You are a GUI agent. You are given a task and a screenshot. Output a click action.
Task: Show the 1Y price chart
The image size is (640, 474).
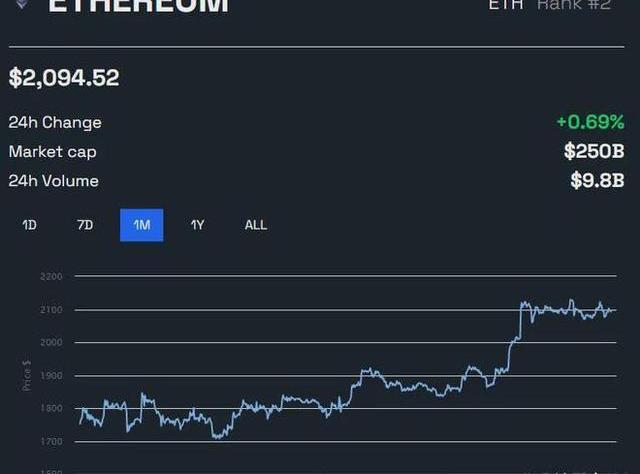(x=197, y=225)
